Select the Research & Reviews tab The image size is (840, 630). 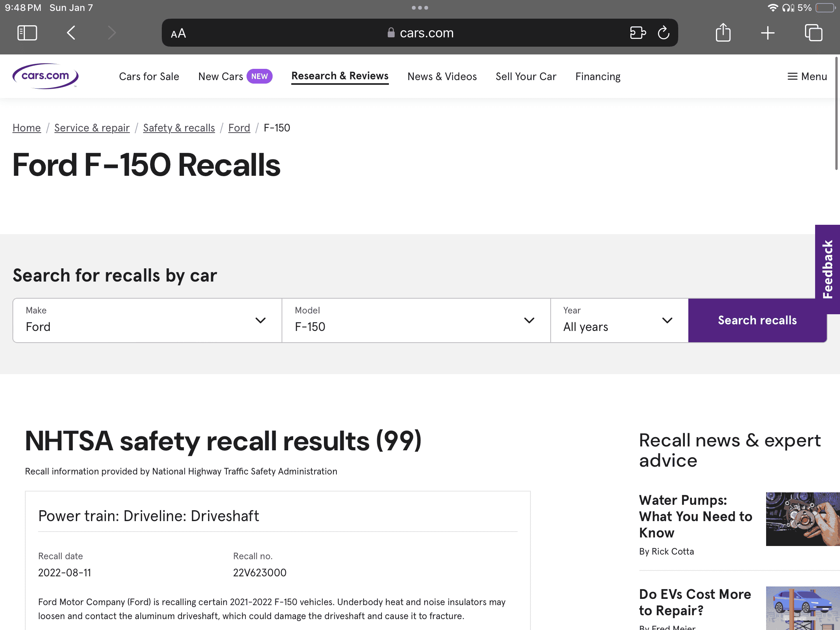point(340,76)
